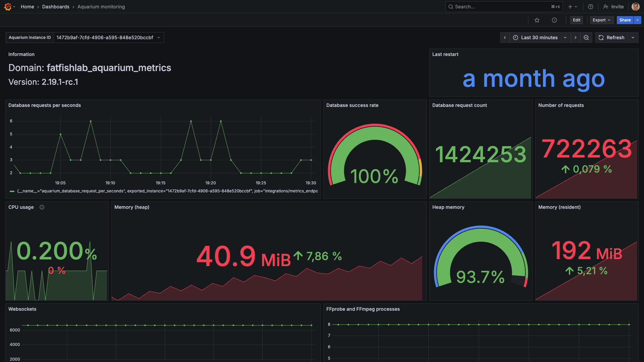
Task: Click the blue Share button
Action: [625, 20]
